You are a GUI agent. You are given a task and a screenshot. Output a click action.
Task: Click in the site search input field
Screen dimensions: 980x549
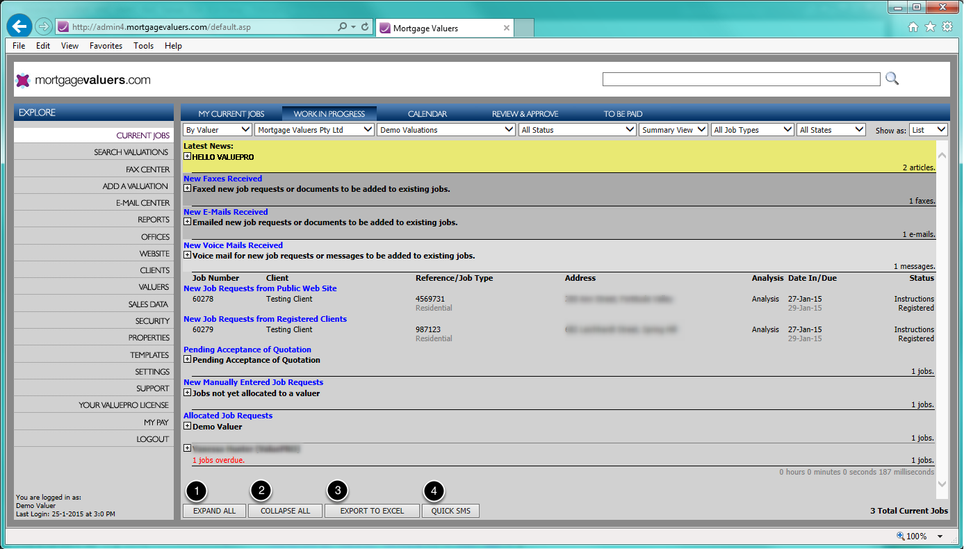click(741, 79)
